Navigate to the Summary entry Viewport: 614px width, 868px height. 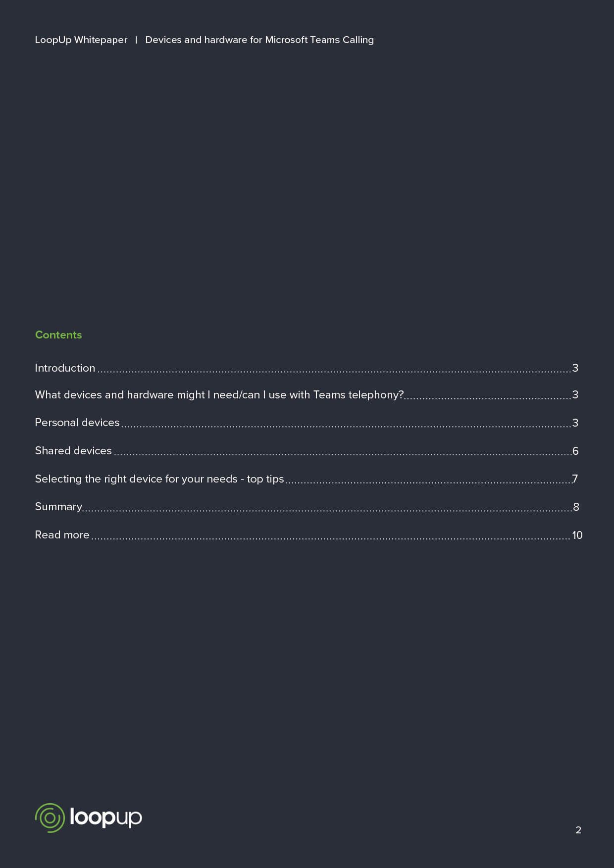pyautogui.click(x=58, y=507)
